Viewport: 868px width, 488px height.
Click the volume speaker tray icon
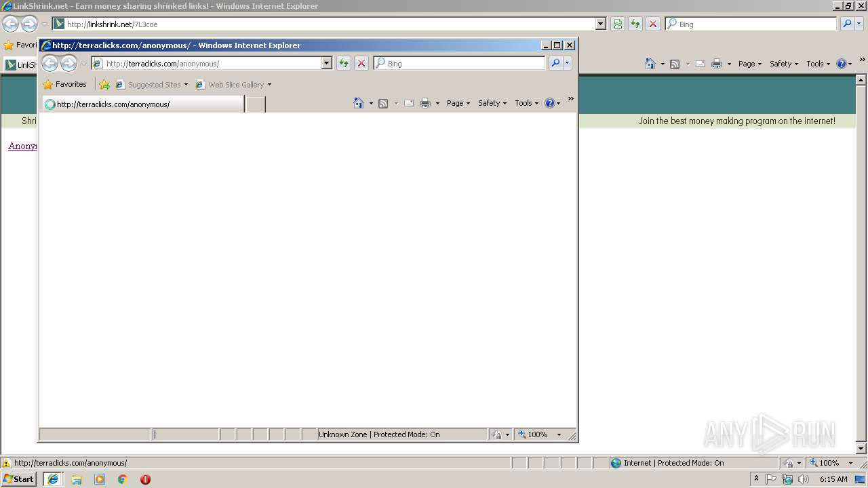(804, 479)
